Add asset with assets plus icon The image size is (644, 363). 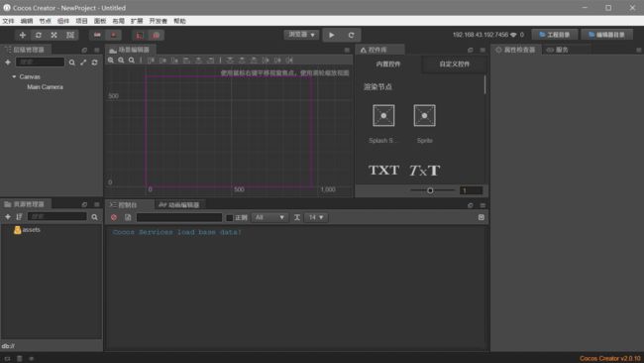pyautogui.click(x=8, y=216)
